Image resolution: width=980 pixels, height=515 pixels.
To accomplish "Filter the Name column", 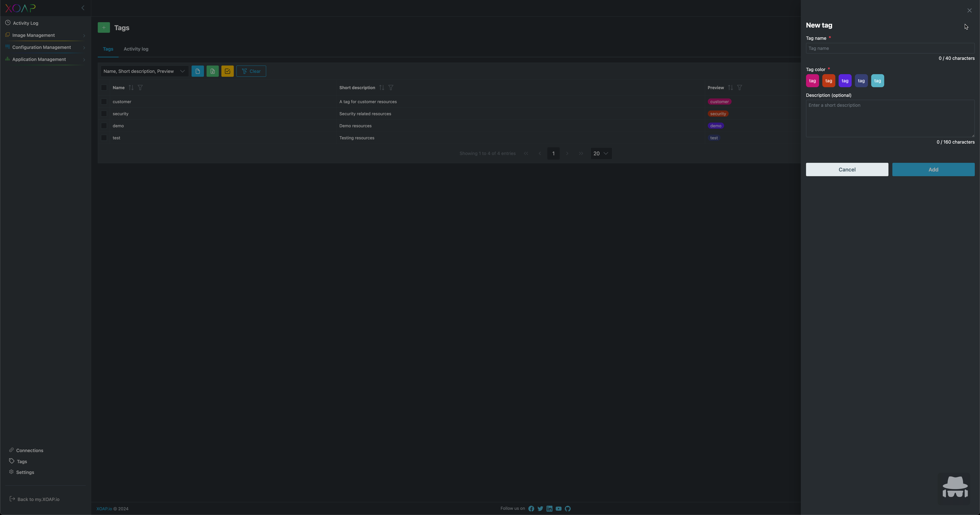I will (140, 88).
